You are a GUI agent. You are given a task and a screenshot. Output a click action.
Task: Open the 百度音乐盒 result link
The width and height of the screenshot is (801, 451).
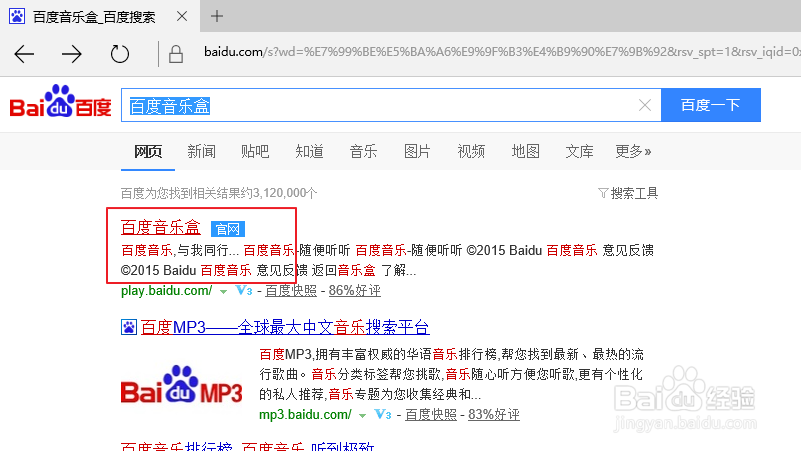click(161, 227)
